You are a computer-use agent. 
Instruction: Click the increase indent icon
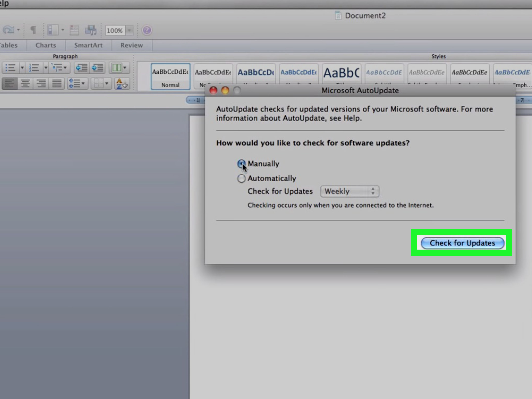[97, 68]
